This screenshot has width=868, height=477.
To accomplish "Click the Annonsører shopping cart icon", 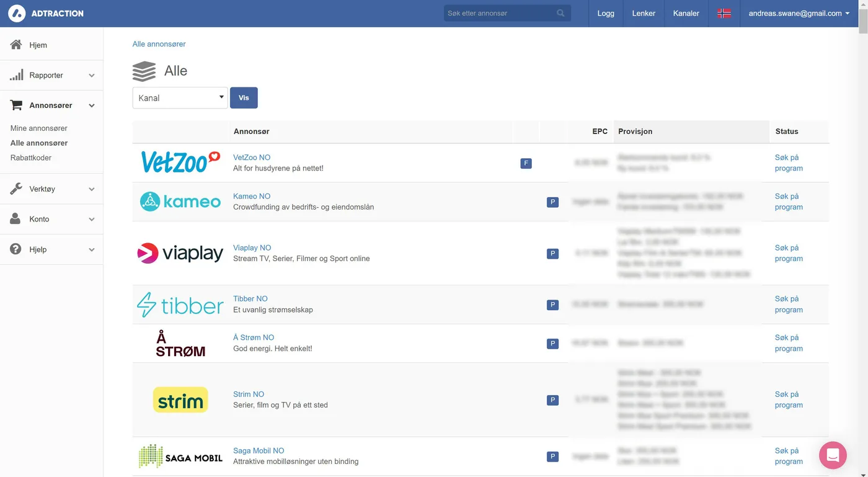I will pos(16,105).
